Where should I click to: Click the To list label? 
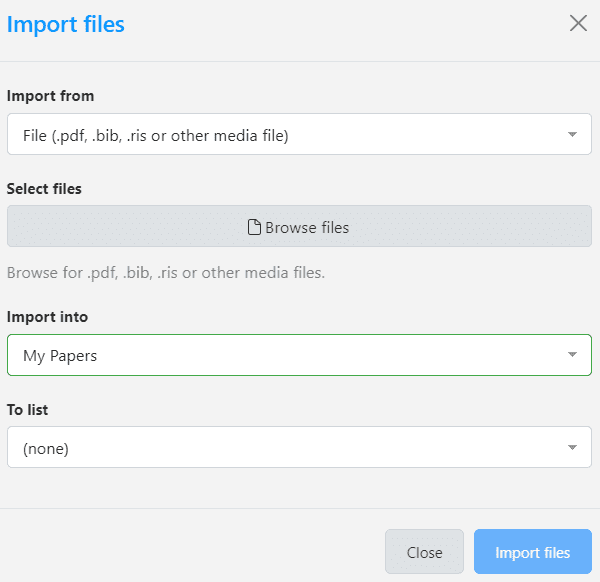tap(28, 410)
